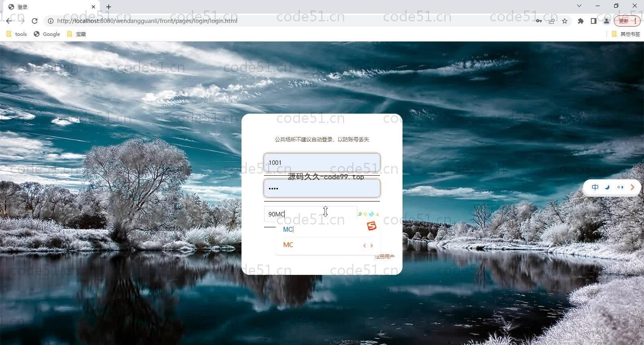Click the captcha input showing 90MC
Viewport: 644px width, 345px height.
click(x=310, y=214)
